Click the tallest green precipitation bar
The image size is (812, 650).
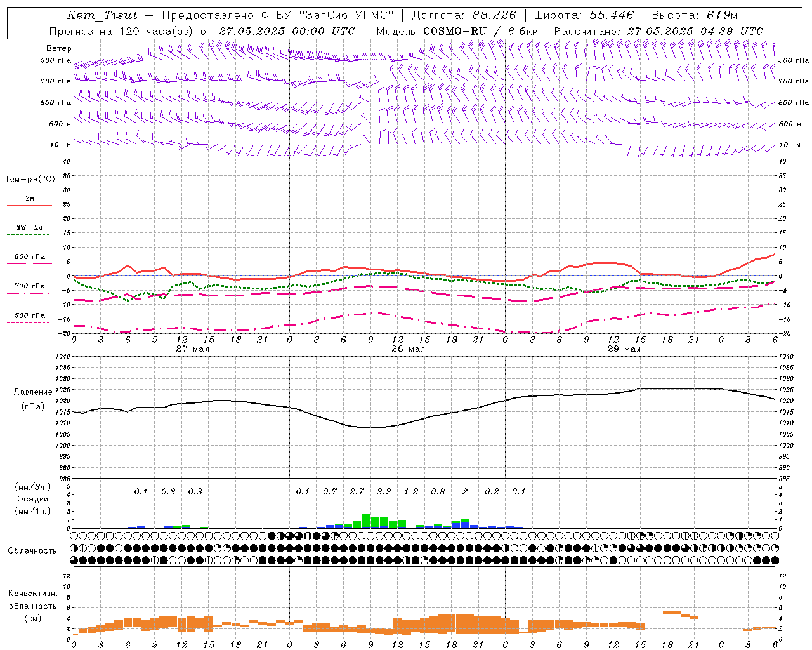coord(366,521)
